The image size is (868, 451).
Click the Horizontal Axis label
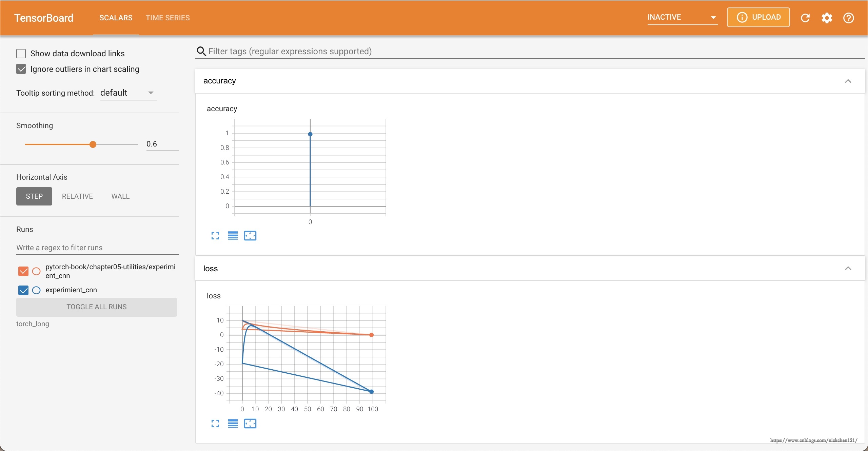pos(42,177)
